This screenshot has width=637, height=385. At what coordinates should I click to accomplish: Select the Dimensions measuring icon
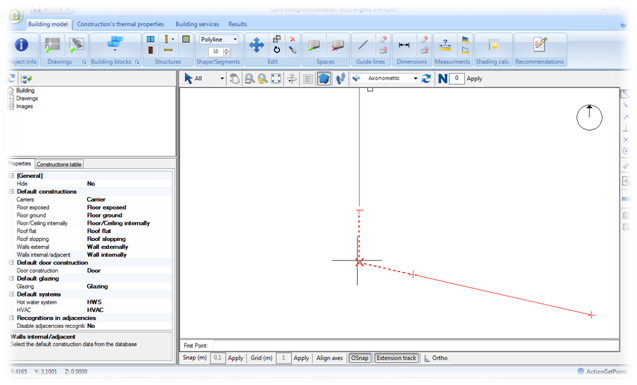[x=404, y=45]
